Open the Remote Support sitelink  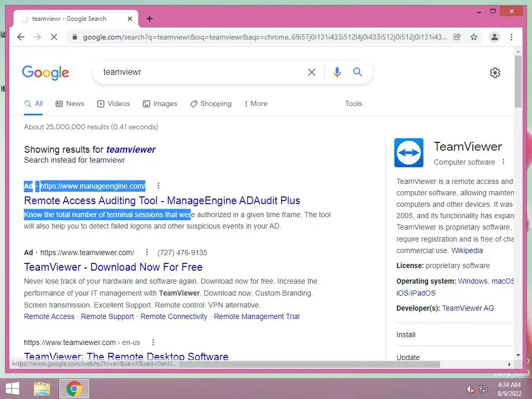point(107,316)
